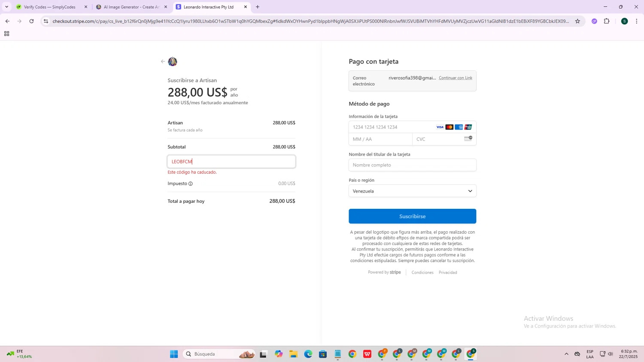644x362 pixels.
Task: Open the ESP LAA language indicator
Action: tap(590, 354)
